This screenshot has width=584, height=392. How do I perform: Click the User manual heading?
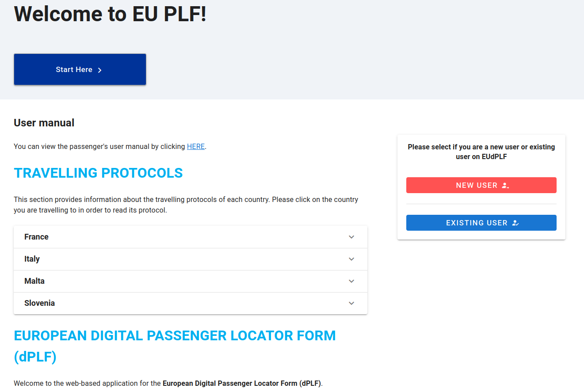[x=44, y=123]
